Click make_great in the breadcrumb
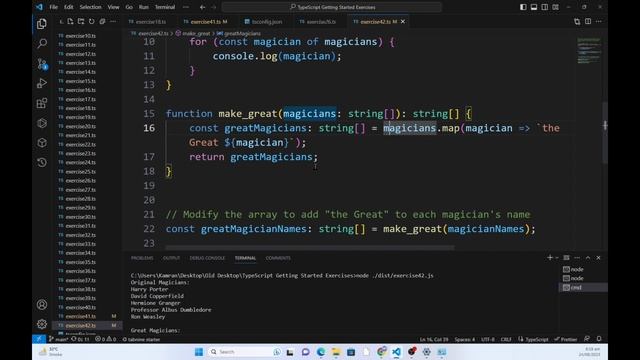Image resolution: width=640 pixels, height=360 pixels. [x=196, y=33]
